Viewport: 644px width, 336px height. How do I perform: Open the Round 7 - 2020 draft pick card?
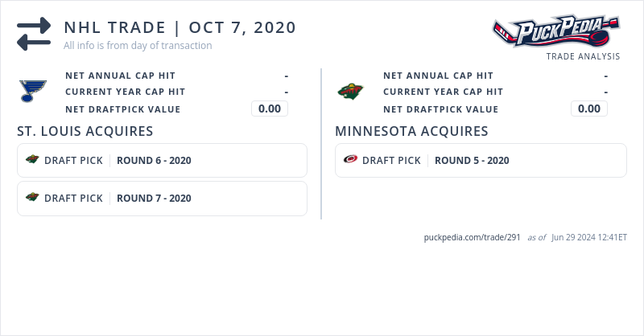162,199
